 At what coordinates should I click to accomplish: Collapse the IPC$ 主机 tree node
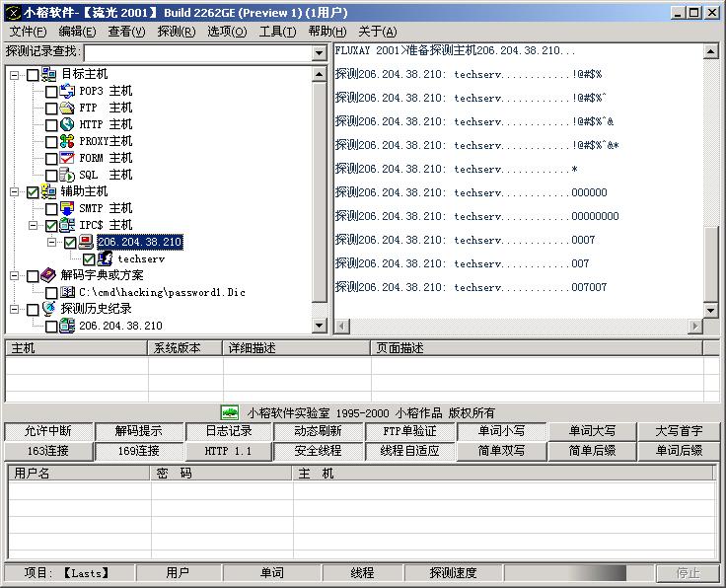click(x=33, y=226)
